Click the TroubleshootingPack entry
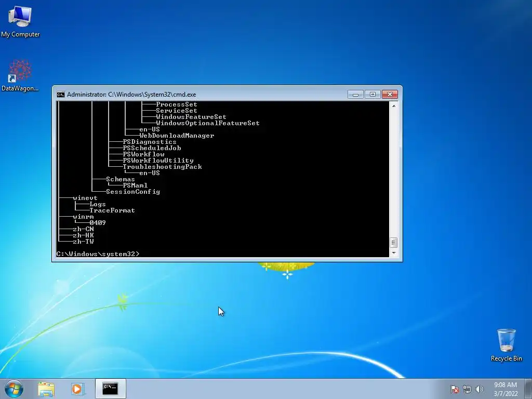 point(162,167)
